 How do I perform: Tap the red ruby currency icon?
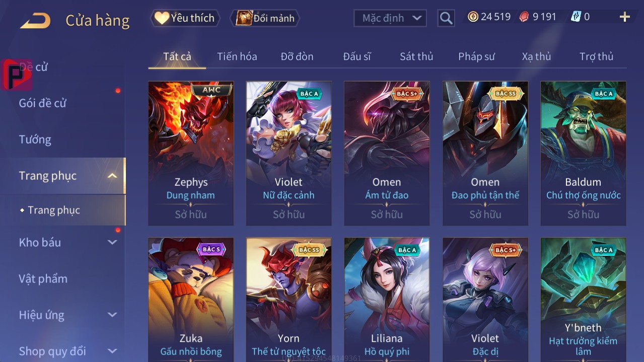[524, 17]
